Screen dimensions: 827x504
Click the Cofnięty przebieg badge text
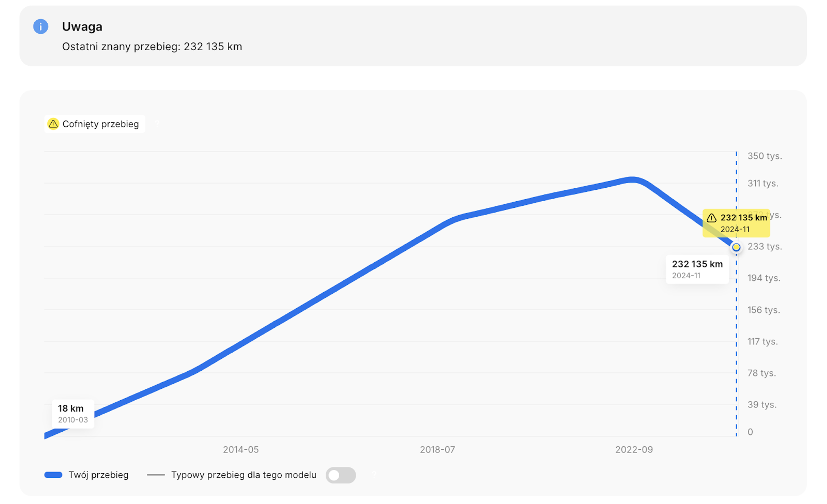tap(100, 124)
